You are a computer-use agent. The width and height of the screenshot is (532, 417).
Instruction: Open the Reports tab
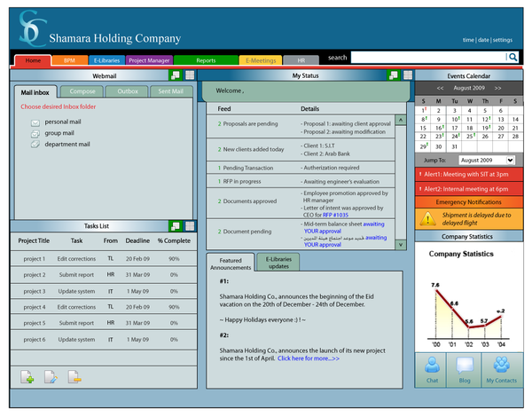click(x=206, y=60)
